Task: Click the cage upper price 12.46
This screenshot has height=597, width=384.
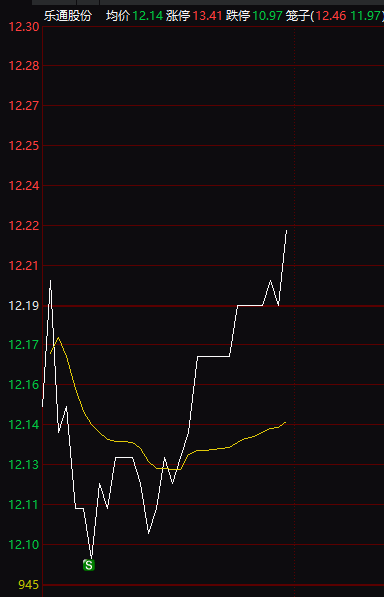Action: (x=331, y=16)
